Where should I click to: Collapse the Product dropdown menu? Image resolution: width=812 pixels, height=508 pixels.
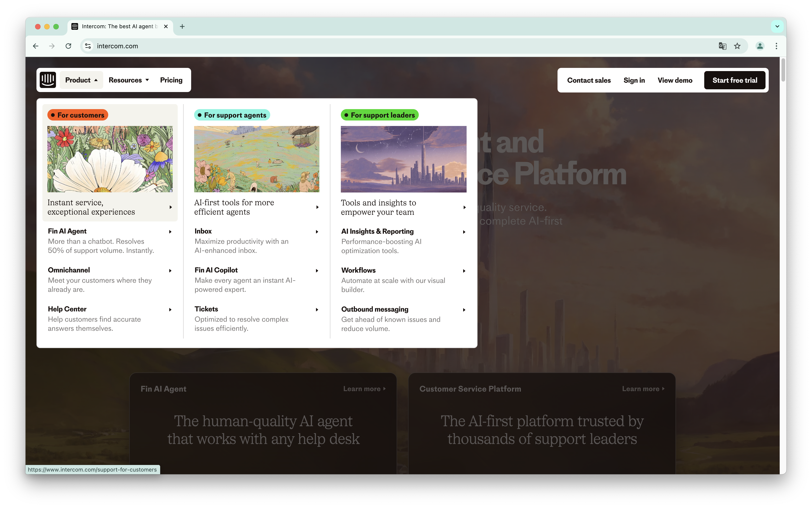point(81,80)
